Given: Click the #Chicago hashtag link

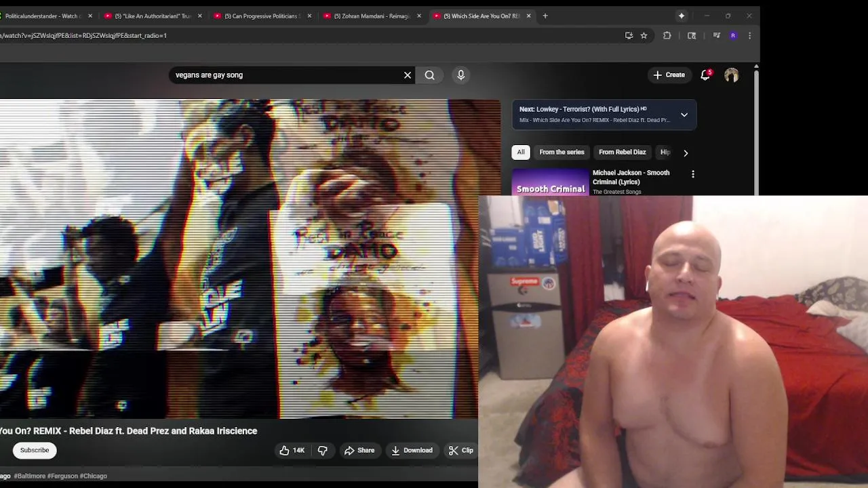Looking at the screenshot, I should 94,476.
